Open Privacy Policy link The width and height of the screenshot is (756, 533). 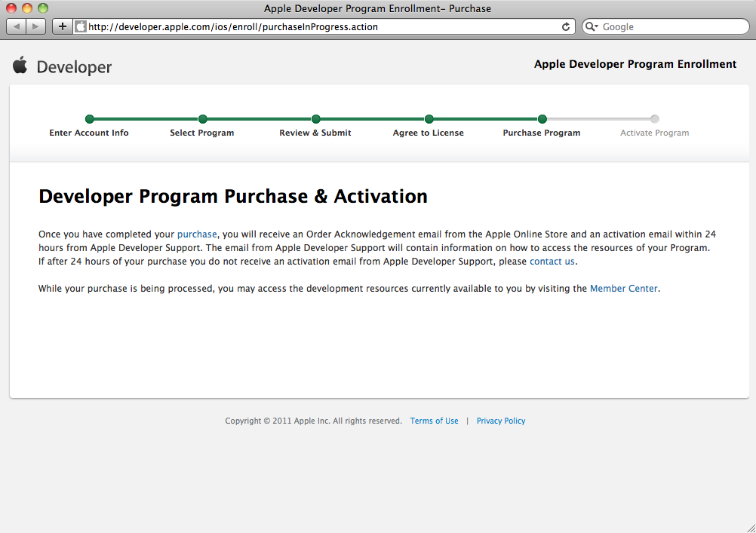coord(501,421)
